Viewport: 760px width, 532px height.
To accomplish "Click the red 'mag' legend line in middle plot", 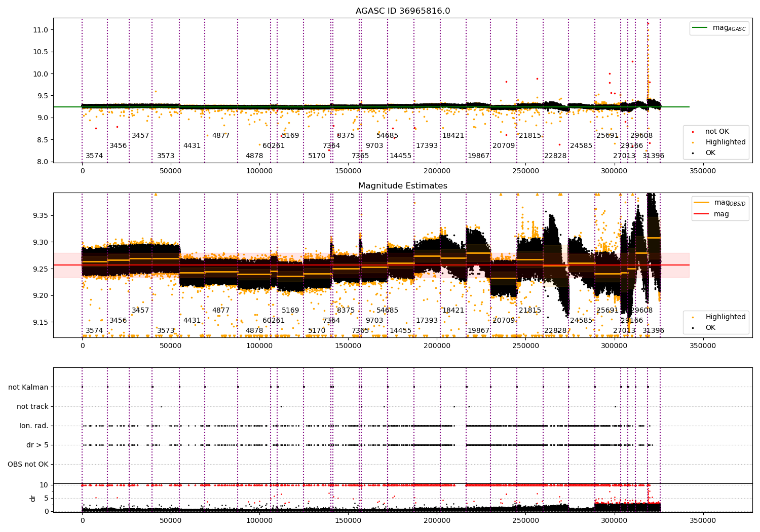I will (x=701, y=214).
